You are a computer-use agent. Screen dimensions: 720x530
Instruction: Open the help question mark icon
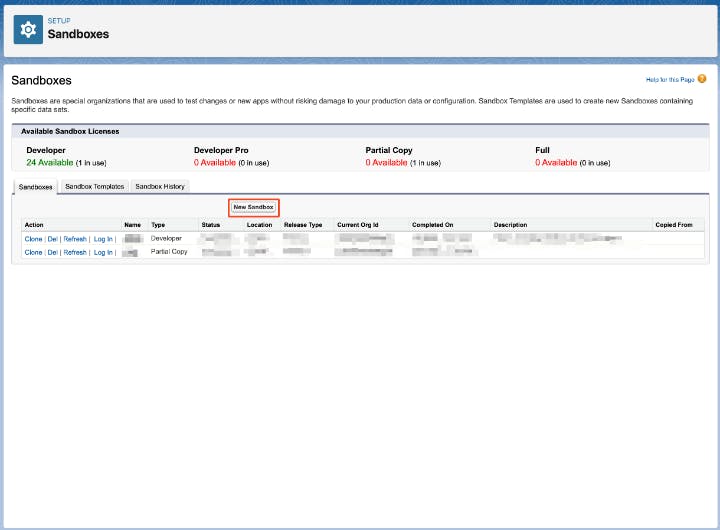[x=702, y=79]
